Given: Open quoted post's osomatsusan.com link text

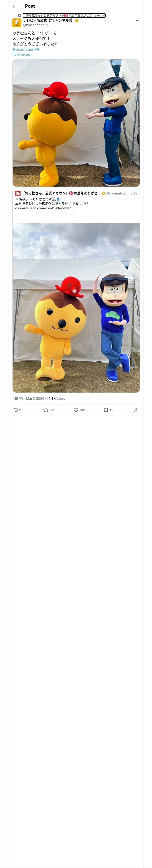Looking at the screenshot, I should click(x=44, y=208).
